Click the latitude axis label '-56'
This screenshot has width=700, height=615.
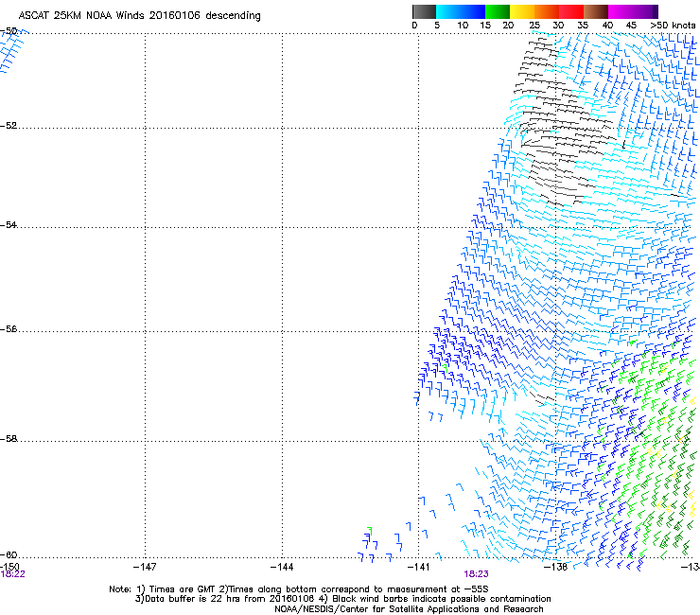tap(9, 328)
